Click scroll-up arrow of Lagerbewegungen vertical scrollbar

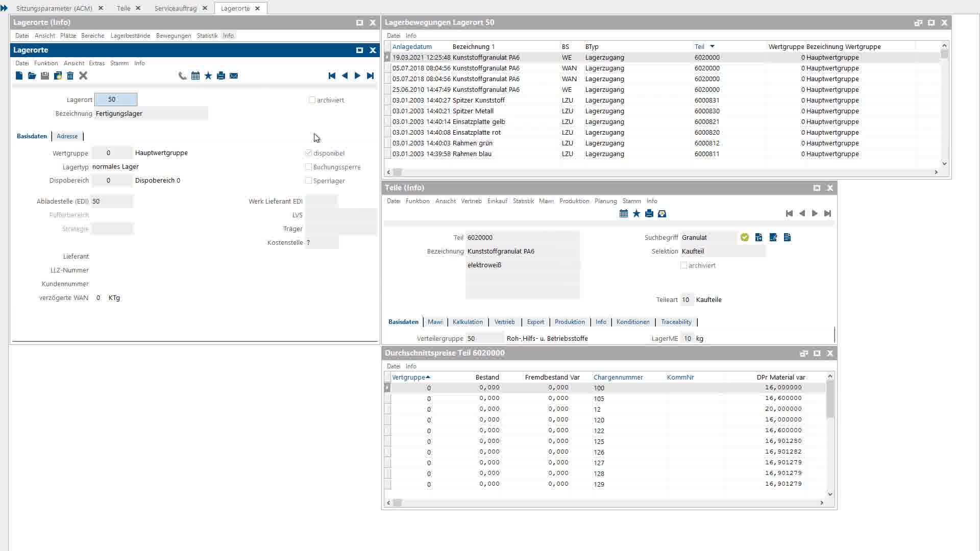click(944, 45)
